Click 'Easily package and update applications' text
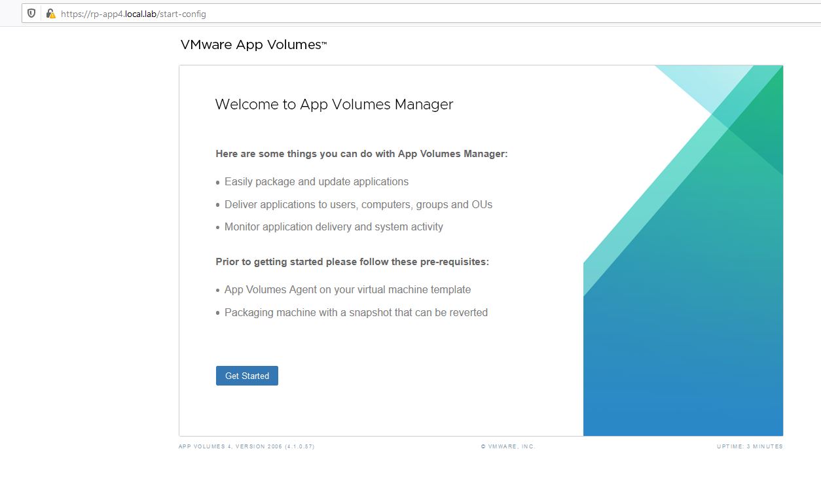This screenshot has width=821, height=504. pos(316,182)
